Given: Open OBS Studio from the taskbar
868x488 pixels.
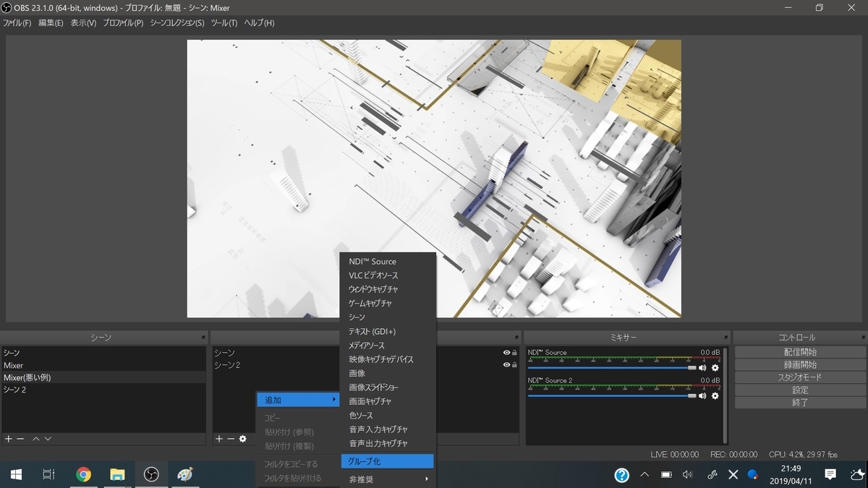Looking at the screenshot, I should [151, 474].
